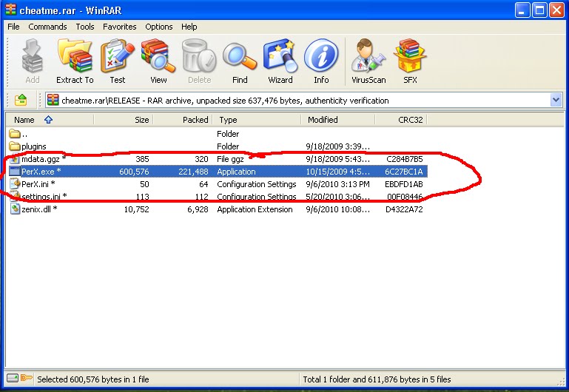The width and height of the screenshot is (569, 392).
Task: Click the WinRAR title bar icon
Action: (x=11, y=10)
